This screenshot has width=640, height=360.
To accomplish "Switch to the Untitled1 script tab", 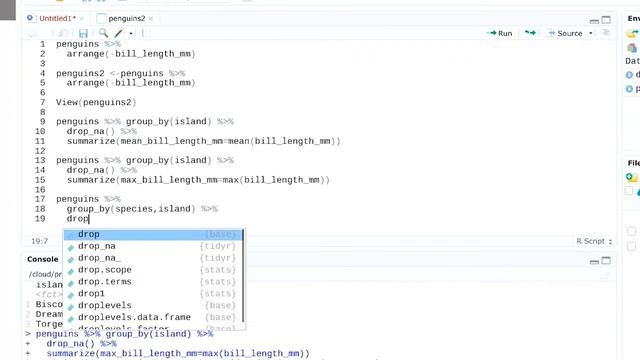I will (x=55, y=18).
